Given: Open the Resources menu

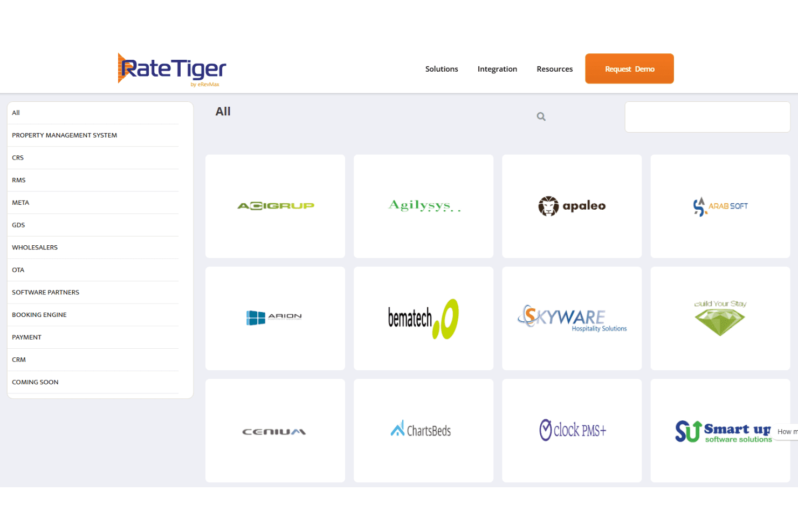Looking at the screenshot, I should coord(555,69).
